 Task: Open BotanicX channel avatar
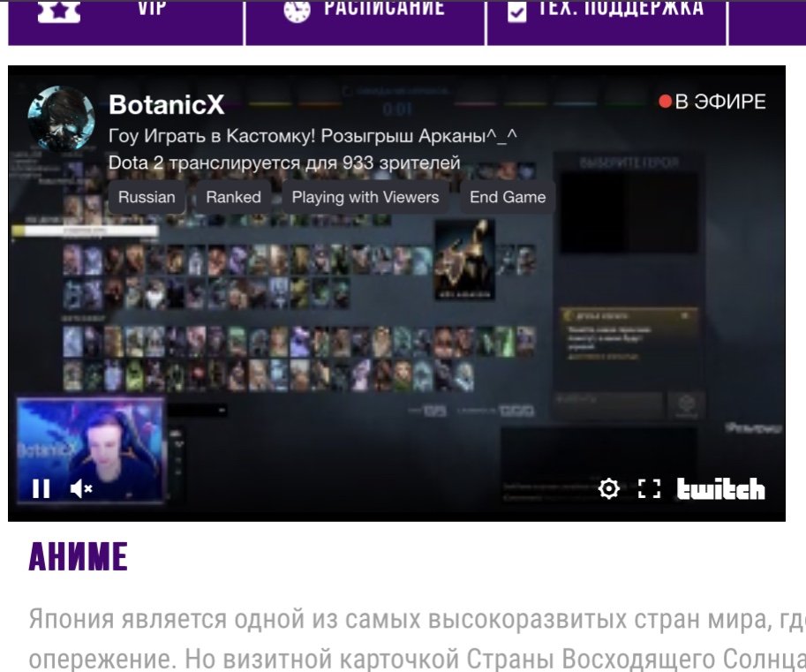[x=61, y=119]
